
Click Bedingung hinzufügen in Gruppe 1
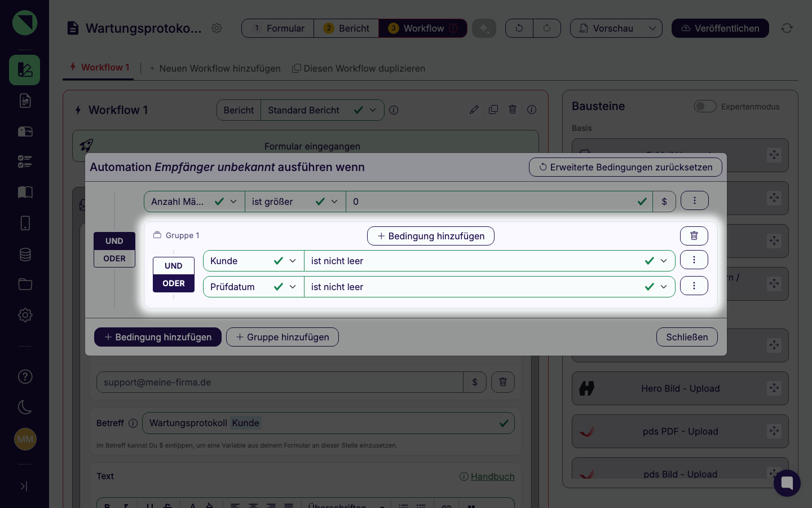[431, 236]
